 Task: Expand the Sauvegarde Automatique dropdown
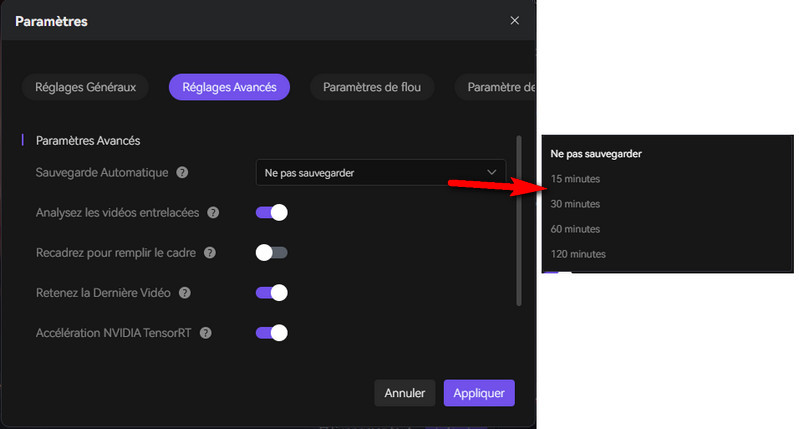click(x=381, y=173)
